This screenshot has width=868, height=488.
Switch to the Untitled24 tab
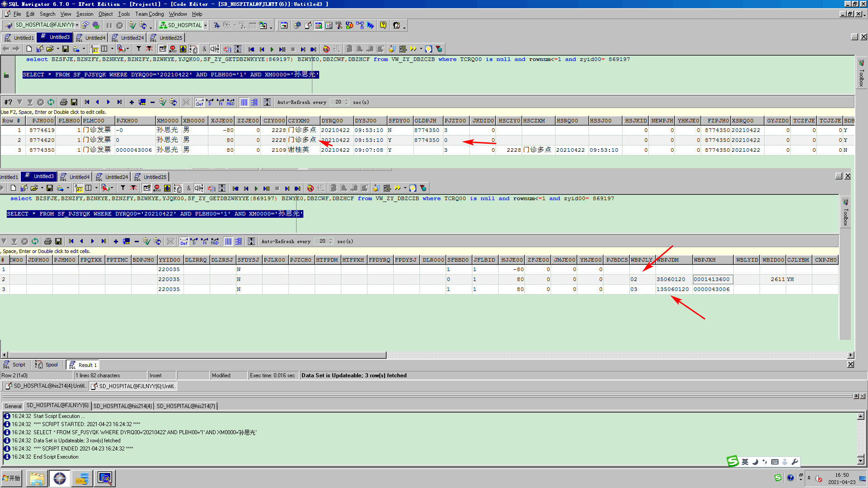(128, 38)
